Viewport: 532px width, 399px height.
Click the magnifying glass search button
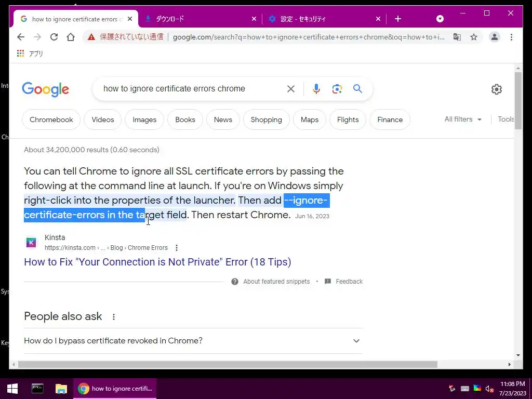click(357, 89)
